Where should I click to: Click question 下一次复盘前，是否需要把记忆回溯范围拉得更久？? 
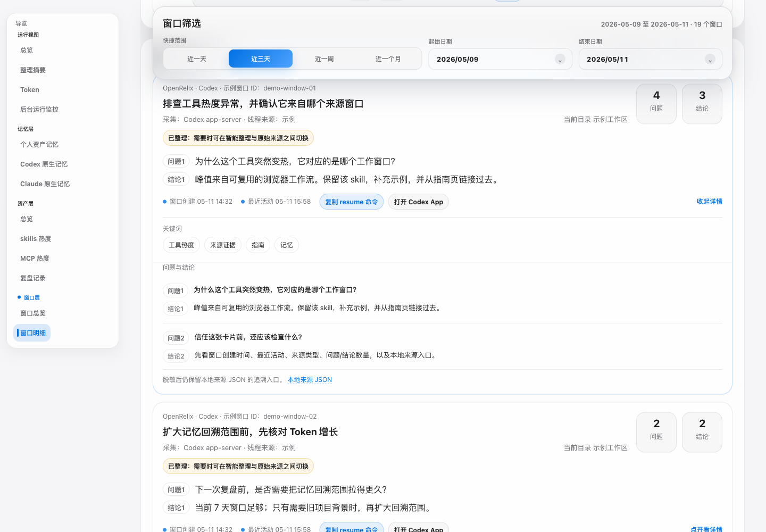tap(291, 489)
